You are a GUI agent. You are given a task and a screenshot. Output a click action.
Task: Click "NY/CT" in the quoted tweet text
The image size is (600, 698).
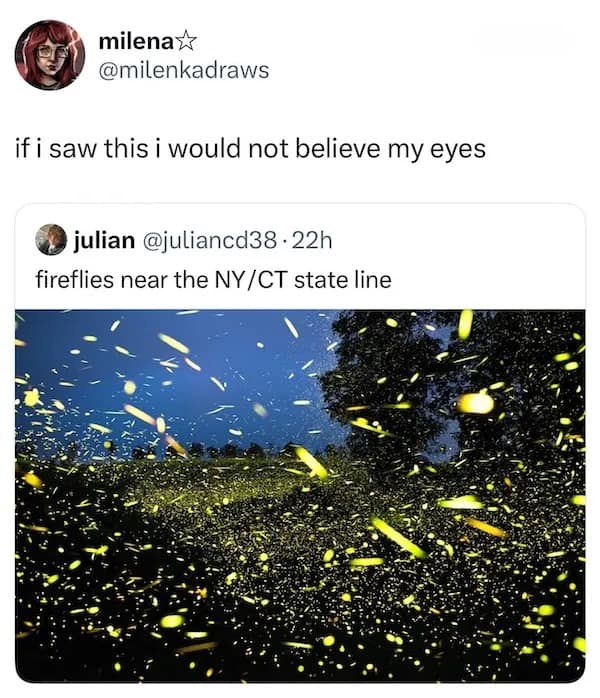point(252,279)
